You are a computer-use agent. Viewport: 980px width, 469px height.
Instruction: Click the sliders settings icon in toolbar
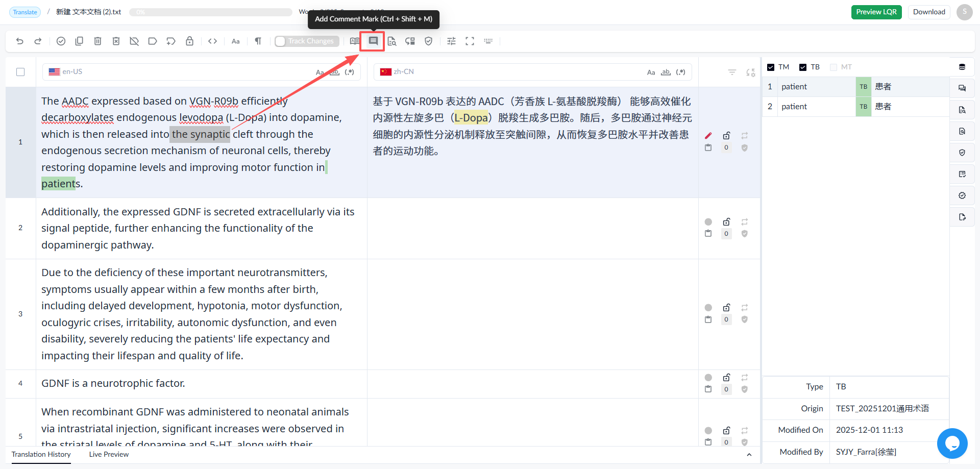click(x=451, y=41)
